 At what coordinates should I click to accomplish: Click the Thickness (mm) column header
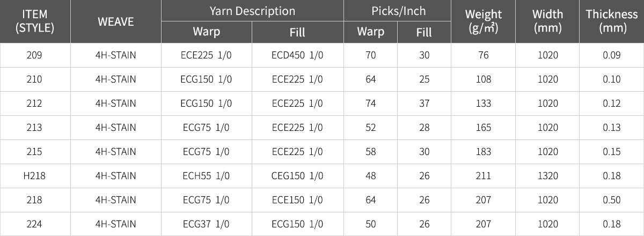point(612,21)
